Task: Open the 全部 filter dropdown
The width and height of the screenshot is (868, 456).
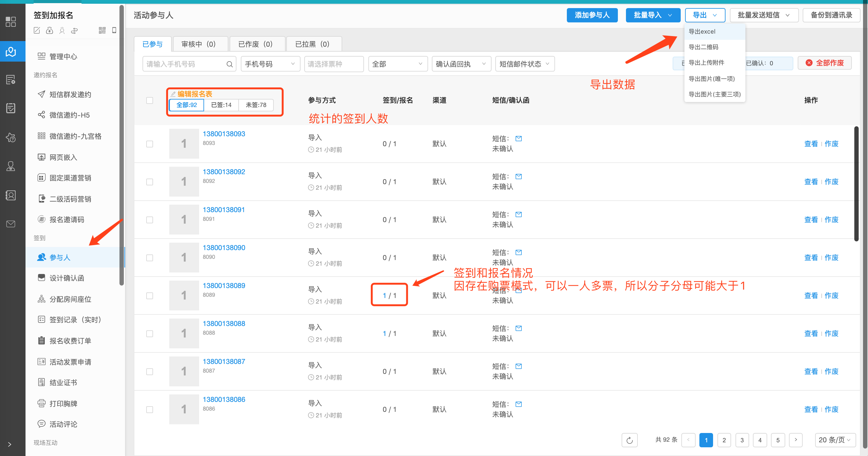Action: point(398,64)
